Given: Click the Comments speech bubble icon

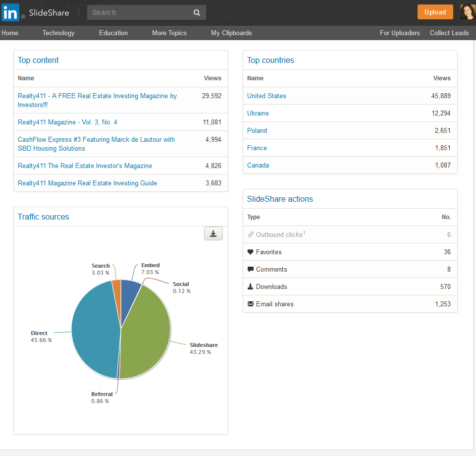Looking at the screenshot, I should tap(251, 269).
